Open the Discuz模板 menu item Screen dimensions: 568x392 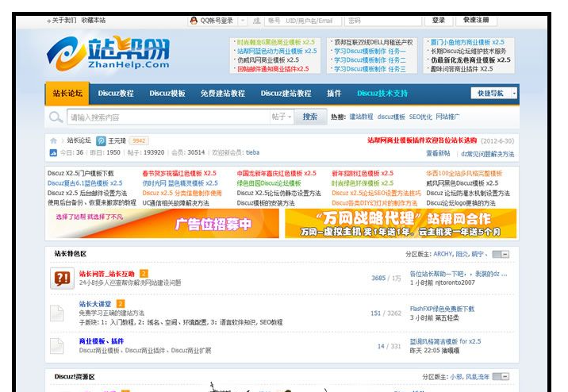click(167, 94)
